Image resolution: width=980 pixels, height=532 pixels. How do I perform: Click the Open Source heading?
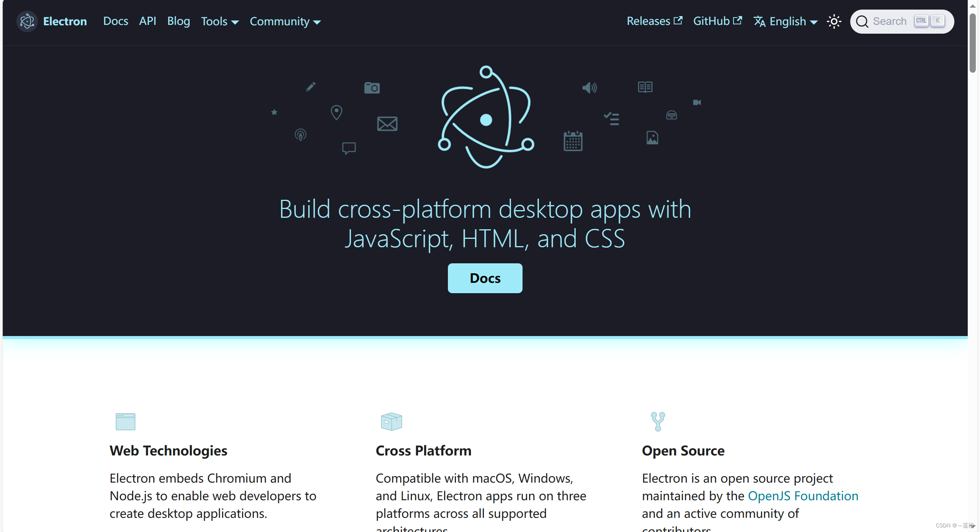(683, 451)
